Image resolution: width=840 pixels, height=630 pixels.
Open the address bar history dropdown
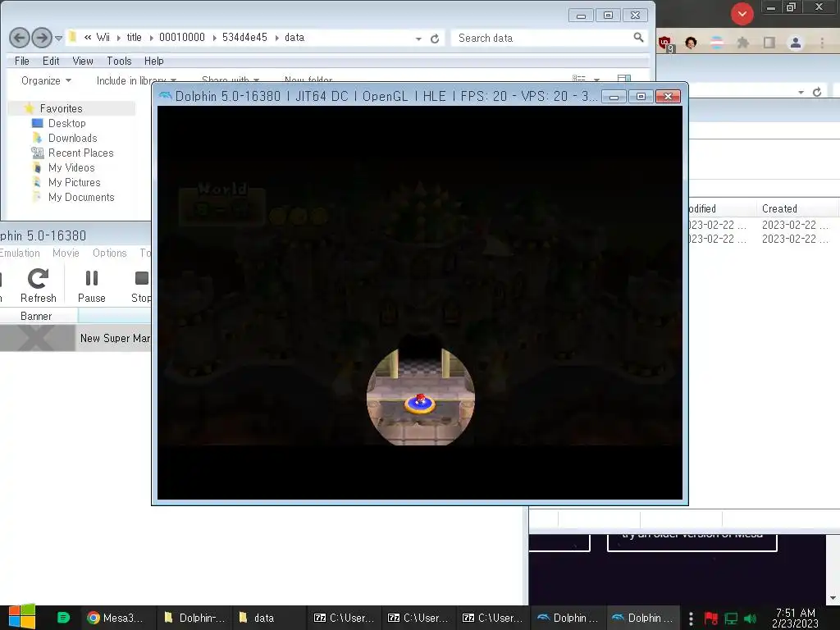coord(418,39)
